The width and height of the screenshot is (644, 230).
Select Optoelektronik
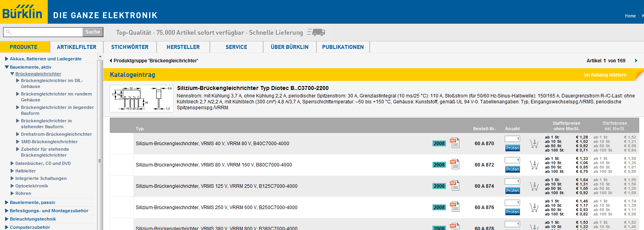coord(32,186)
